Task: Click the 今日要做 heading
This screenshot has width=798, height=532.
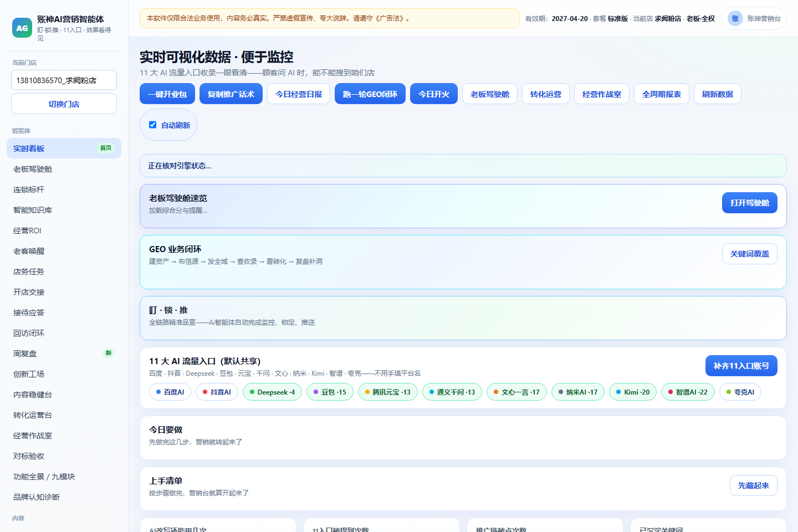Action: (x=166, y=429)
